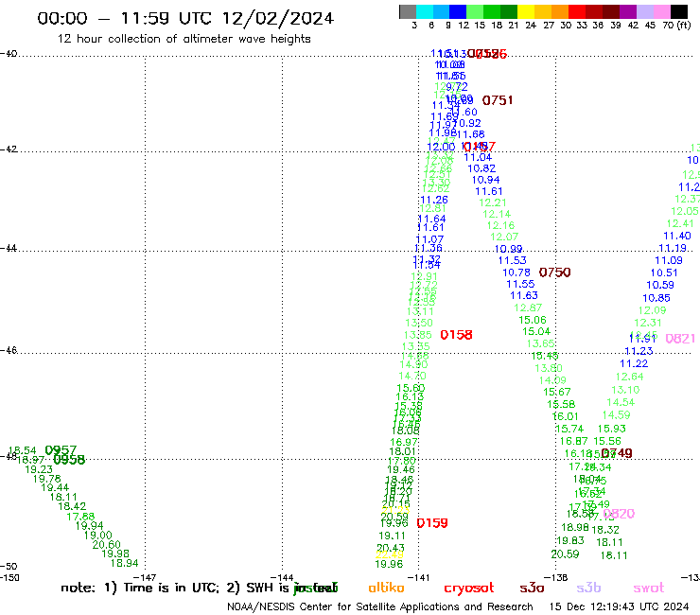Click the purple swatch in the color scale

click(628, 11)
